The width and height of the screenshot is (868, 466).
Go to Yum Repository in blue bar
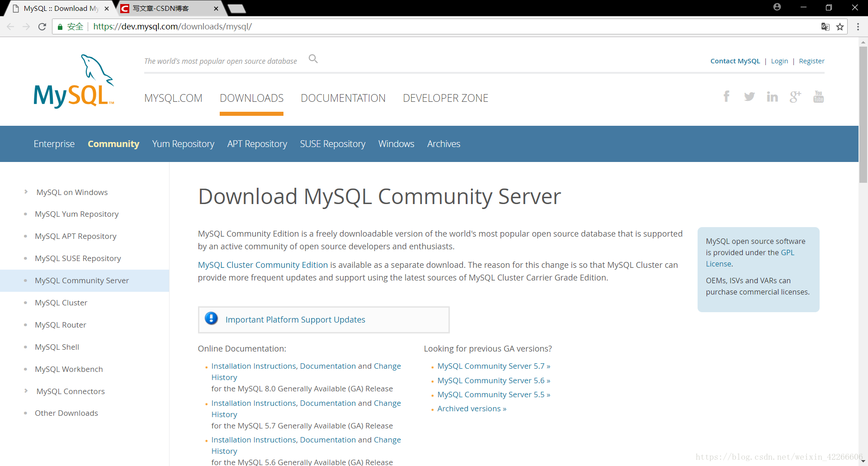183,144
